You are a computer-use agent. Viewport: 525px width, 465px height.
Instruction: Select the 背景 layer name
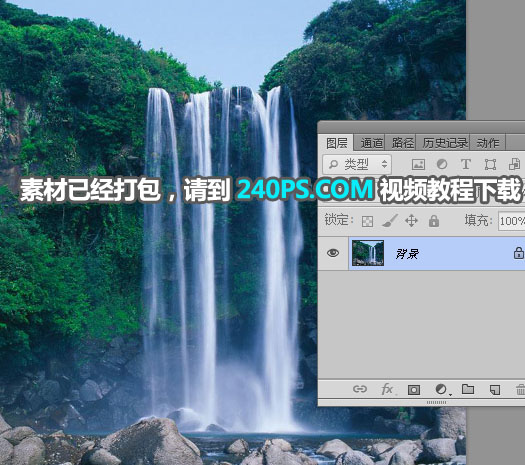point(407,254)
